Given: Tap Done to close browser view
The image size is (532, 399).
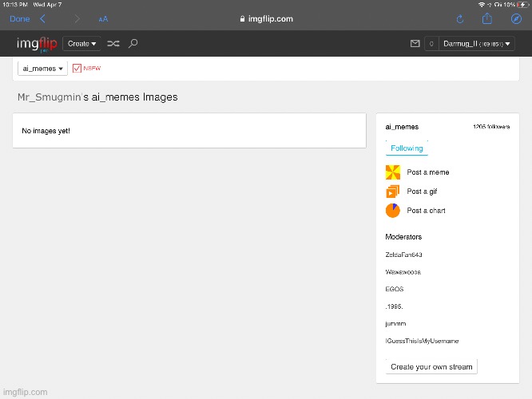Looking at the screenshot, I should click(x=19, y=19).
